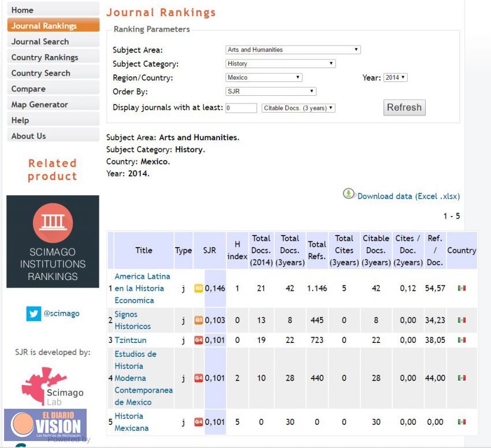
Task: Click Total Docs. (3years) column header
Action: (x=290, y=250)
